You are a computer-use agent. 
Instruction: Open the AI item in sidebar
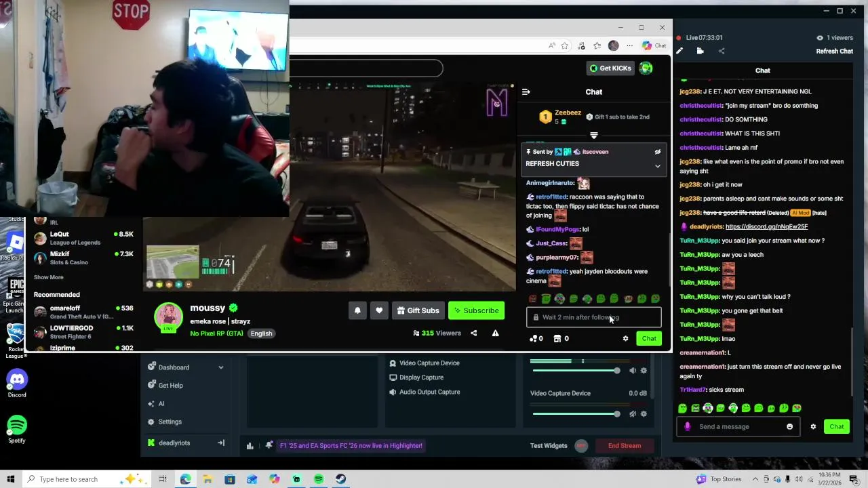tap(161, 403)
